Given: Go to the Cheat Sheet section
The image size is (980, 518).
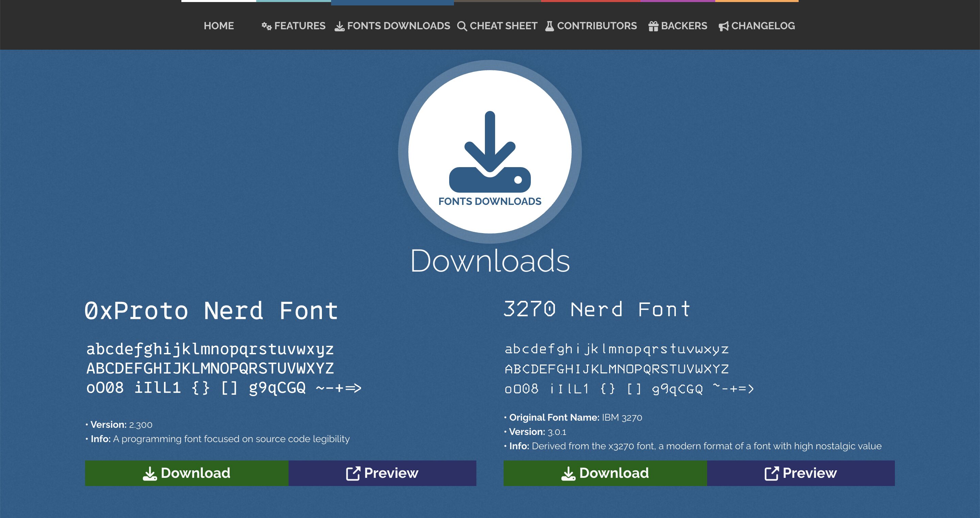Looking at the screenshot, I should tap(503, 26).
